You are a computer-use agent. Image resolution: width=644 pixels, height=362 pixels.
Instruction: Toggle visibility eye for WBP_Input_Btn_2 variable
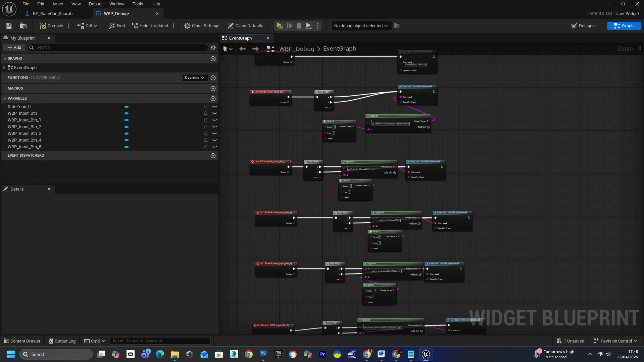(x=215, y=127)
